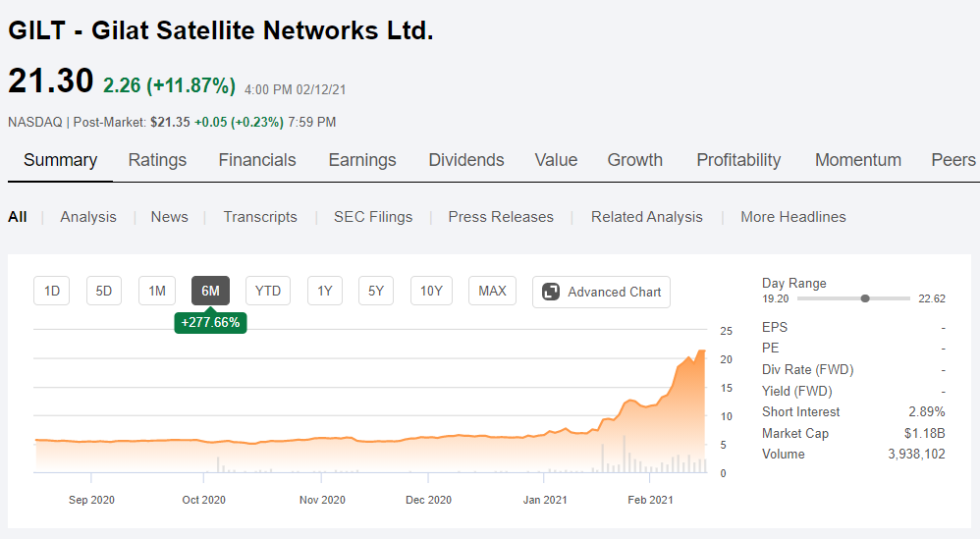Click the Nov 2020 axis label
Image resolution: width=980 pixels, height=539 pixels.
(x=322, y=500)
